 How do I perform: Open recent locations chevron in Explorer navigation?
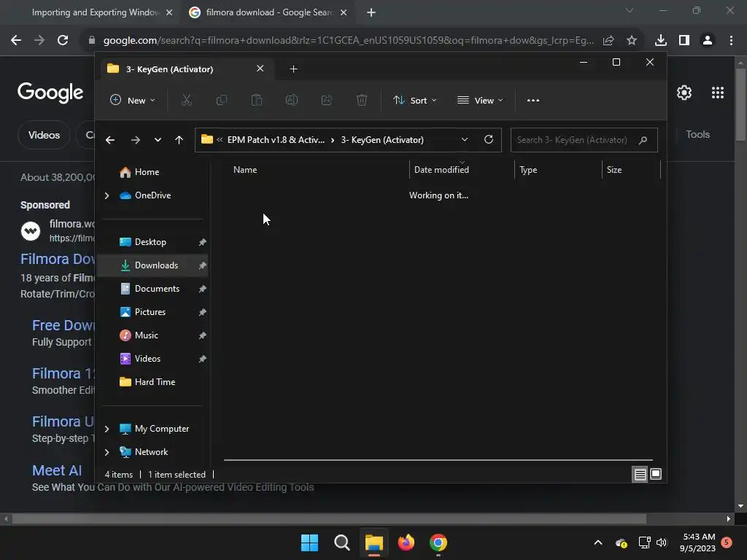tap(158, 140)
